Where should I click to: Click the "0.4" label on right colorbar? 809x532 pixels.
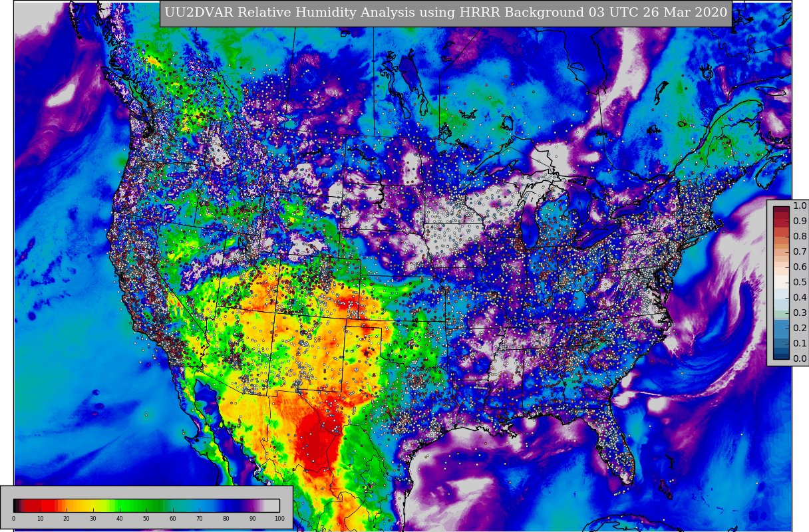[800, 298]
